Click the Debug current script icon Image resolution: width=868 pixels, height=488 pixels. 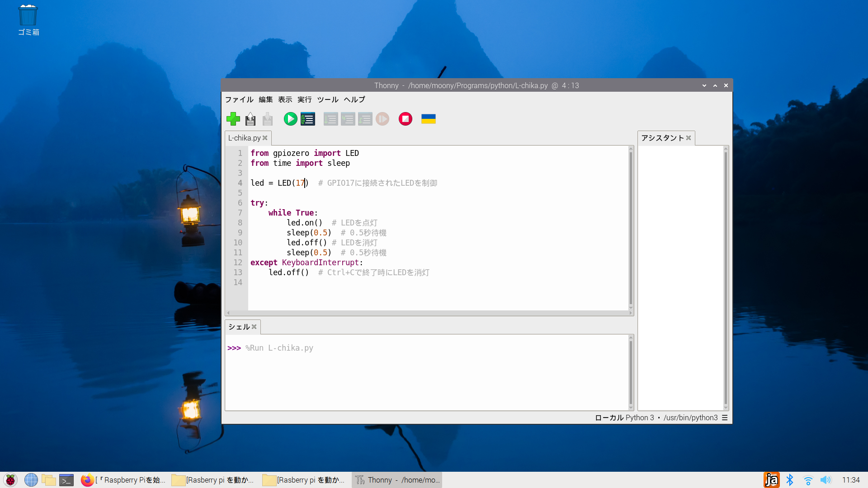tap(308, 119)
